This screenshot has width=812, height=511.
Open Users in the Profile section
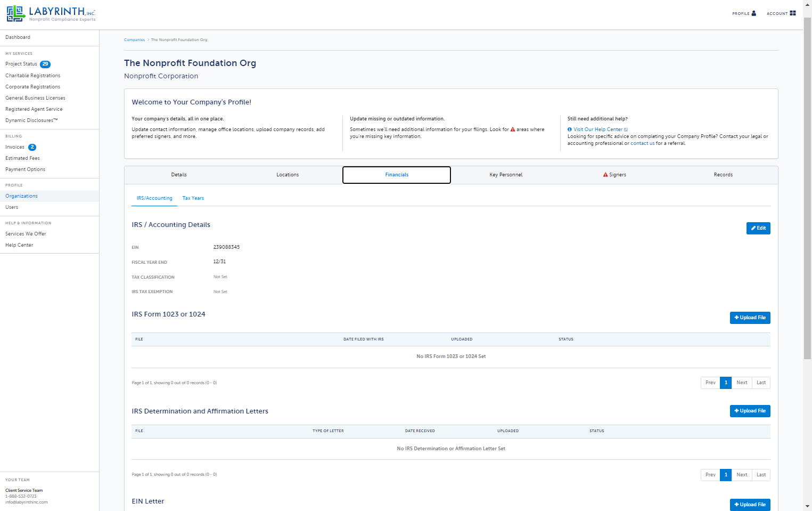pyautogui.click(x=12, y=207)
